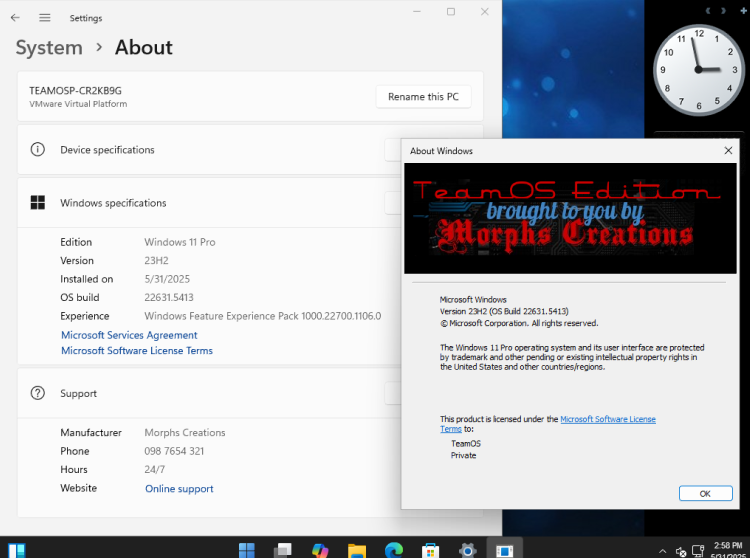Open the Windows Start menu
The image size is (750, 558).
pyautogui.click(x=247, y=550)
